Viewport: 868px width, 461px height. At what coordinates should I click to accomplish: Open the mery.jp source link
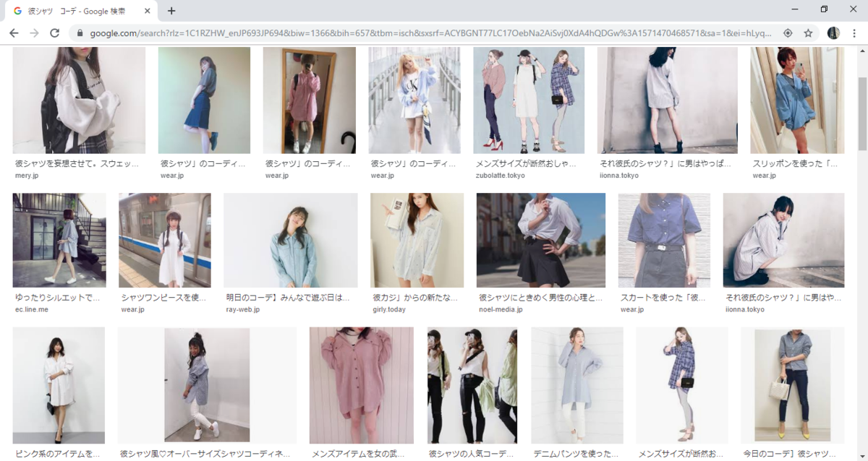point(27,176)
